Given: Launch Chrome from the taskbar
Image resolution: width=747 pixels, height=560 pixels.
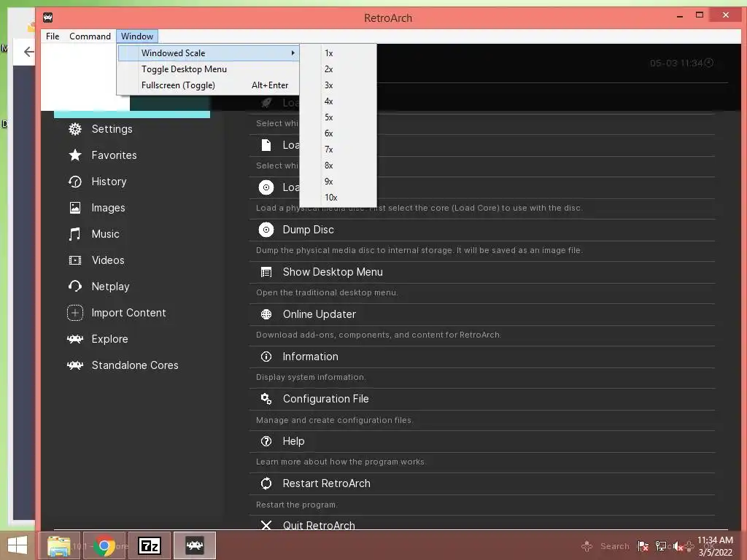Looking at the screenshot, I should 104,545.
